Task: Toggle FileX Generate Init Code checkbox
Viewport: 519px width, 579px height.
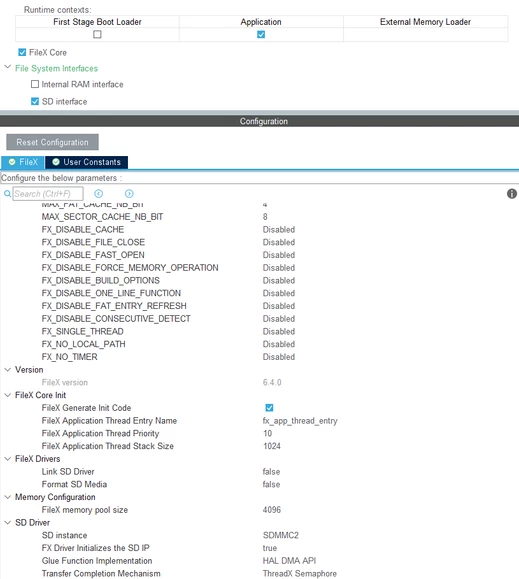Action: tap(269, 408)
